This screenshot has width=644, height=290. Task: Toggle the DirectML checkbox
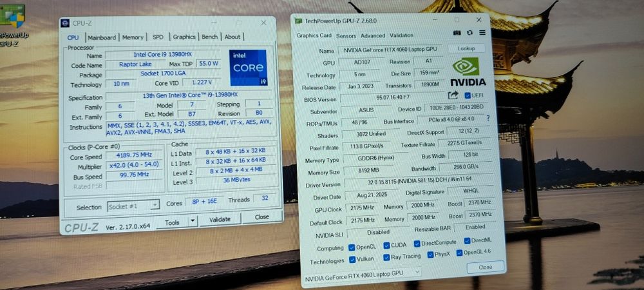468,241
